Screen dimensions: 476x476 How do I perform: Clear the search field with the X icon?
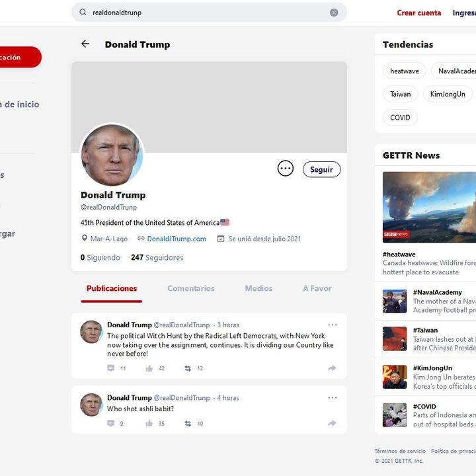[x=334, y=13]
